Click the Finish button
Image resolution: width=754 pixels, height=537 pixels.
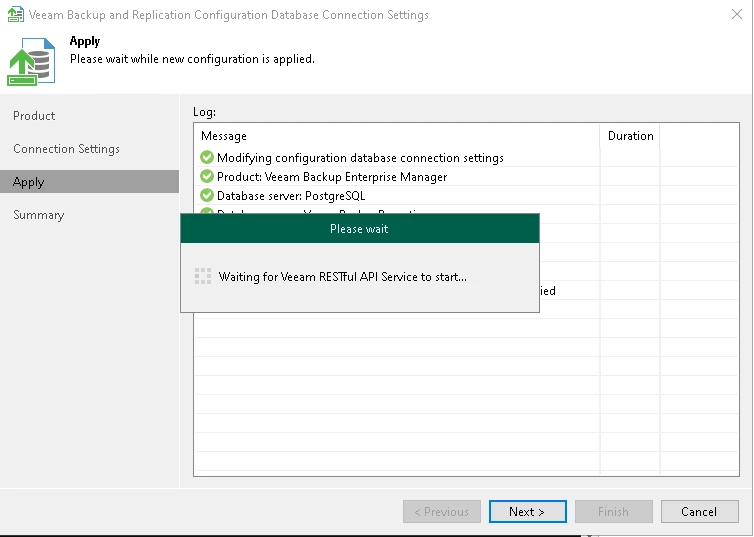(x=614, y=512)
